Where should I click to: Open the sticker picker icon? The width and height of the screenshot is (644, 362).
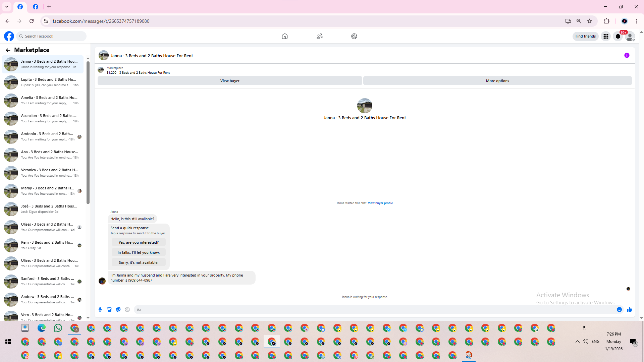[x=118, y=310]
